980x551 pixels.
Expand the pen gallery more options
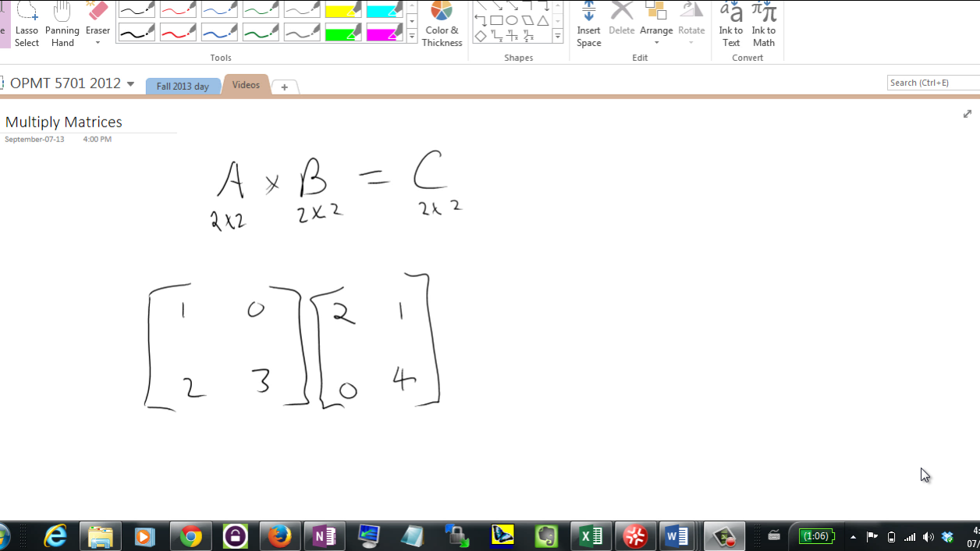tap(412, 36)
